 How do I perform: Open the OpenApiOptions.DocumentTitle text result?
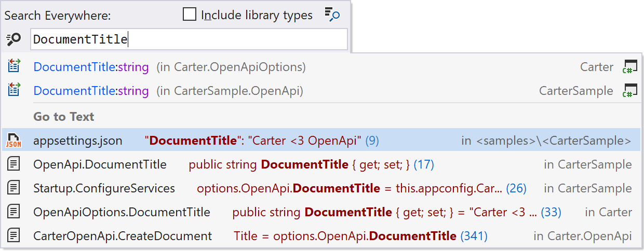322,212
